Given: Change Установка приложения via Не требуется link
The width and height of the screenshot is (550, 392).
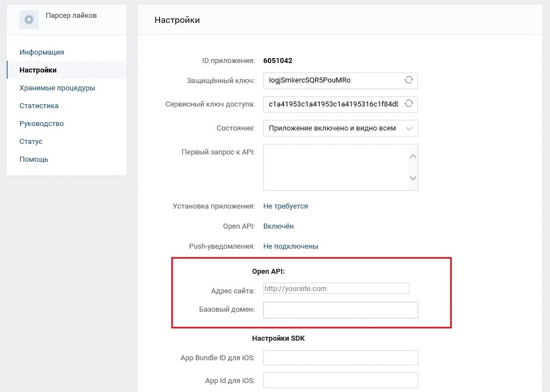Looking at the screenshot, I should pos(286,206).
